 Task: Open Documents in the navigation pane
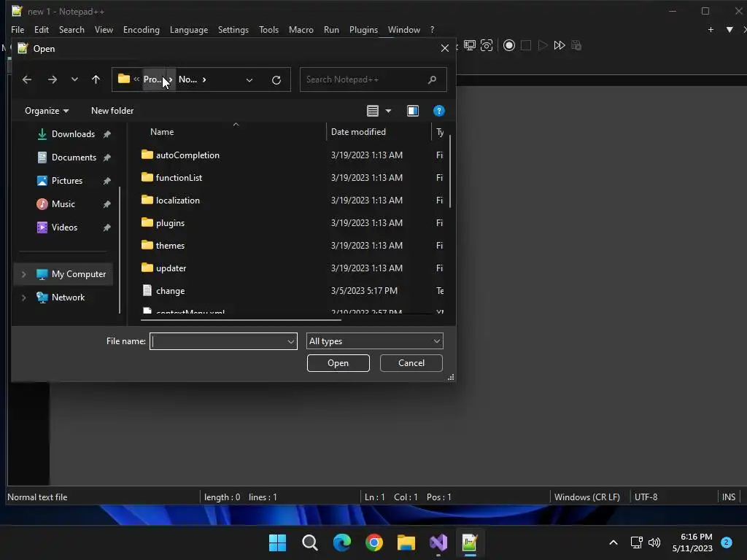[74, 157]
